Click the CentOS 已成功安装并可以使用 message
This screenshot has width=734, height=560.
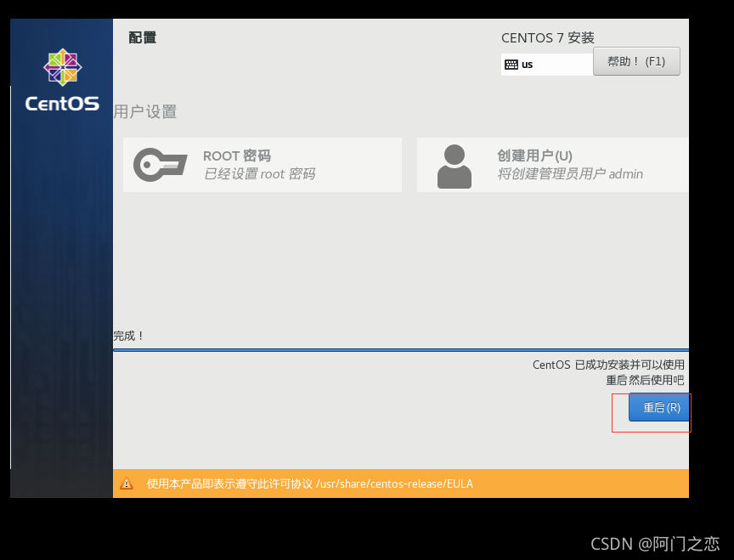coord(608,365)
